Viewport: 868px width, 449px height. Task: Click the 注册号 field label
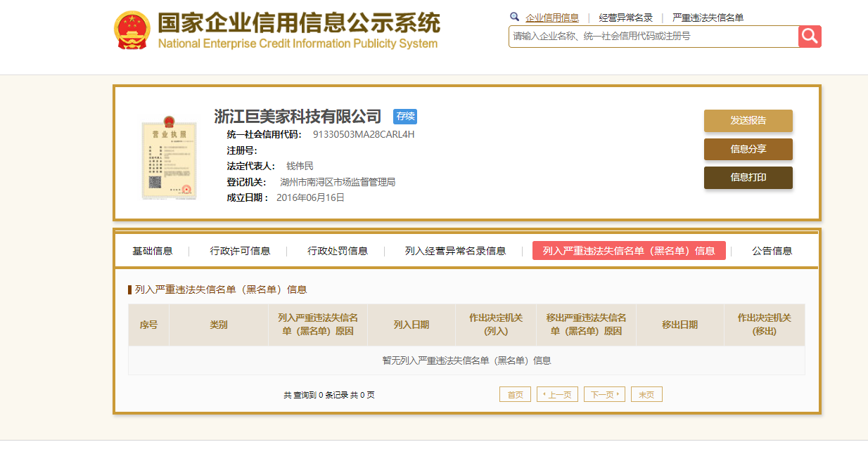pyautogui.click(x=242, y=150)
